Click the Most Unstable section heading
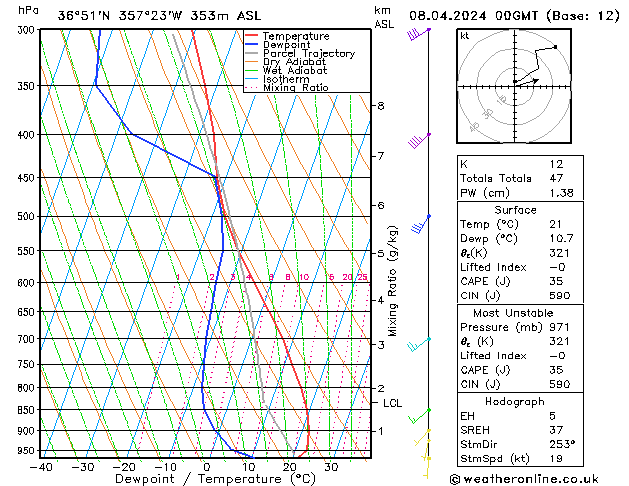 pyautogui.click(x=513, y=313)
